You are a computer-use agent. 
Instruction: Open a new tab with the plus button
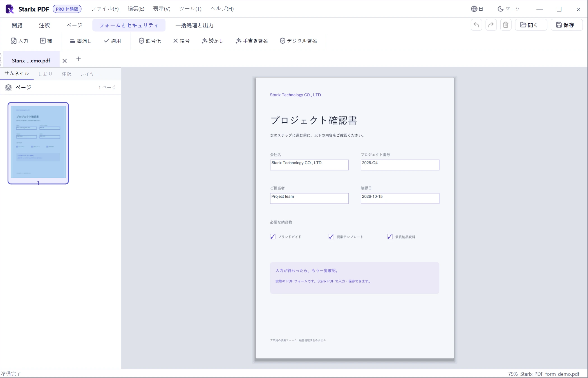(x=78, y=59)
